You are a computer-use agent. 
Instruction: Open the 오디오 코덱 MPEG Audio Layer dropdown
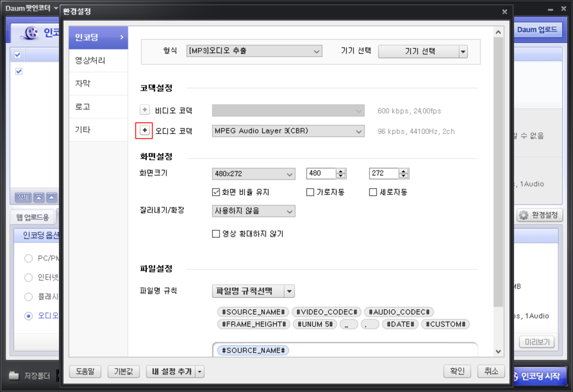pos(288,131)
